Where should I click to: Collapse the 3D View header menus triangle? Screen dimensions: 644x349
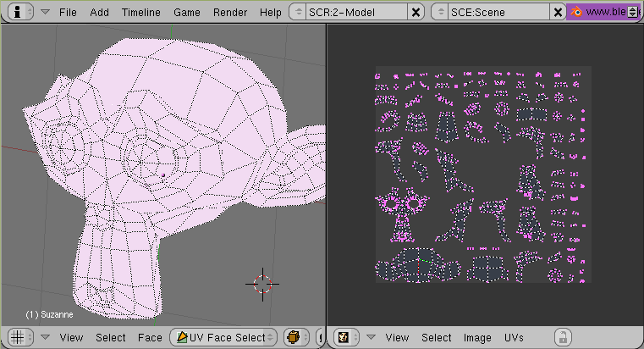(45, 337)
